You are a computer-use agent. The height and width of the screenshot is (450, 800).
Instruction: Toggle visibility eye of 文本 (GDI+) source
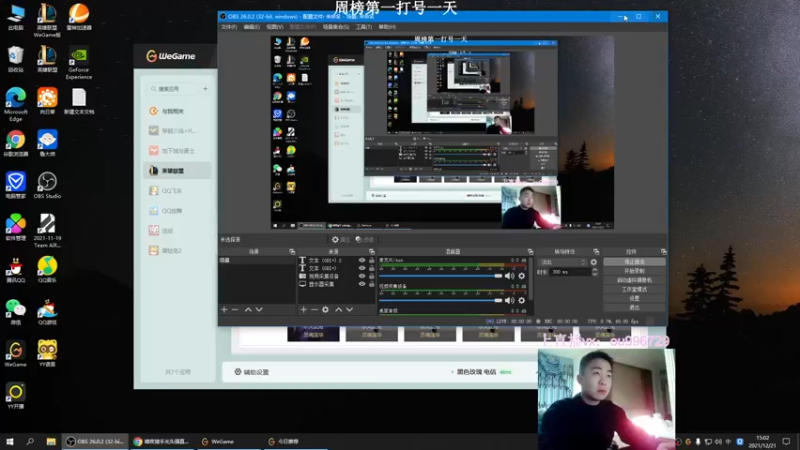[x=362, y=268]
